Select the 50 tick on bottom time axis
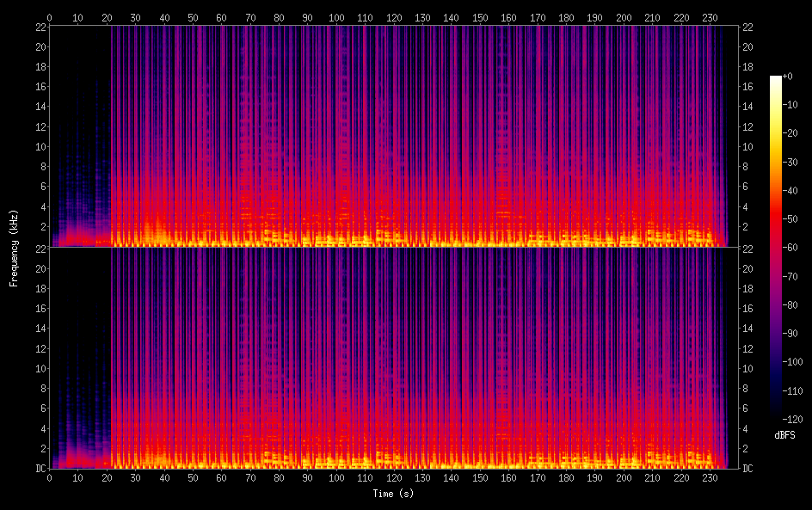812x510 pixels. click(193, 477)
